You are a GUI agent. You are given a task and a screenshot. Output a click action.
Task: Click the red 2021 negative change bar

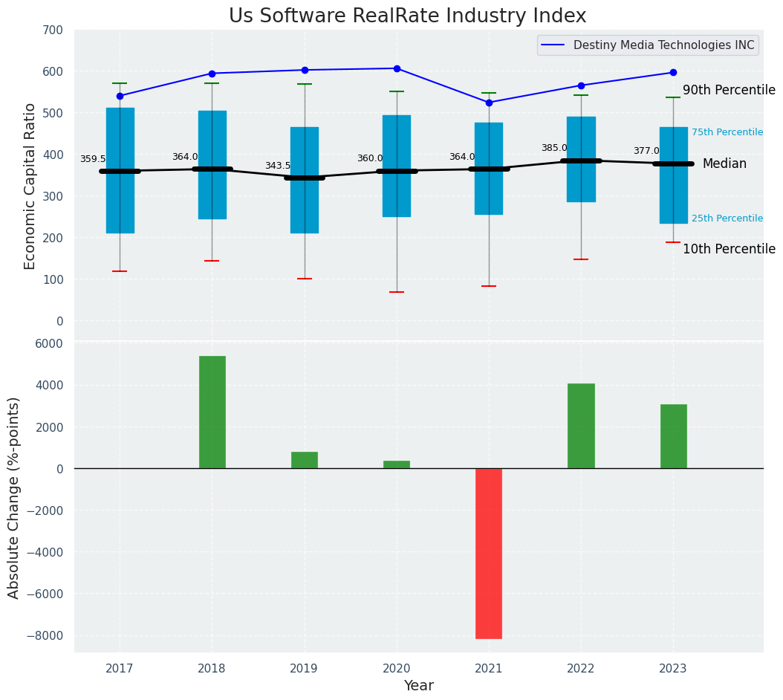[489, 553]
